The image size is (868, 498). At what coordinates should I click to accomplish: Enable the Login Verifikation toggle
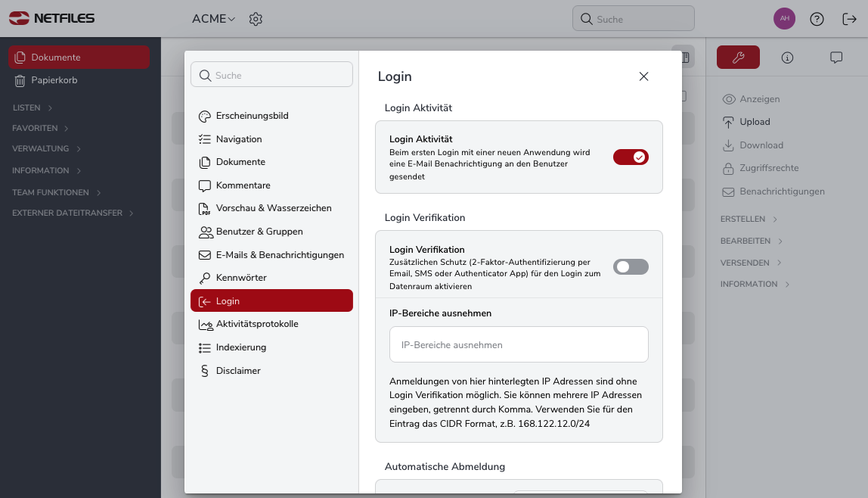(631, 266)
